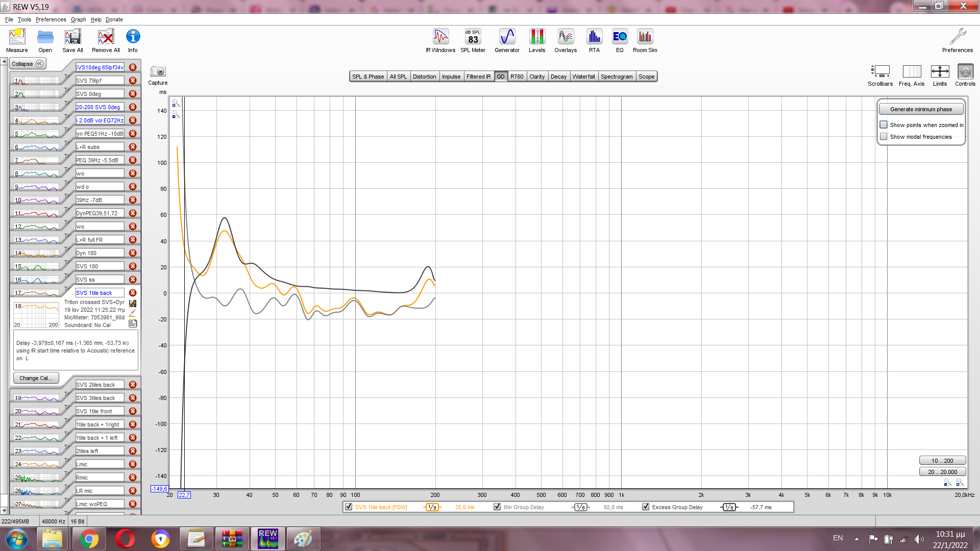Screen dimensions: 980x551
Task: Set frequency range to 10..200
Action: click(942, 461)
